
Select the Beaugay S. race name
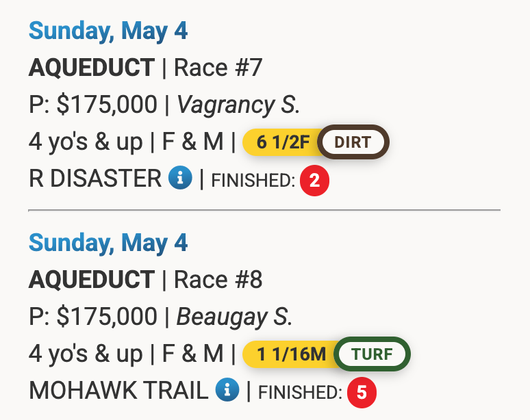[235, 317]
